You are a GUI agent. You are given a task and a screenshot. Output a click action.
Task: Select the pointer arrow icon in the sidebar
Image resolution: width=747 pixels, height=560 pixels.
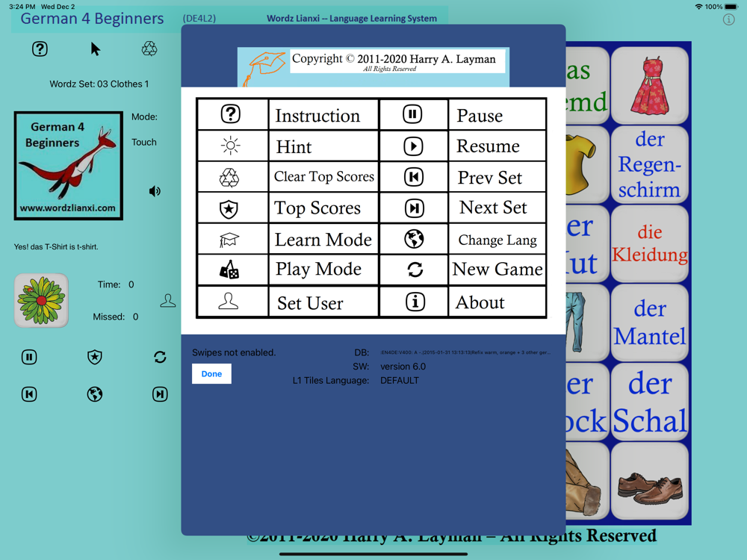click(96, 49)
